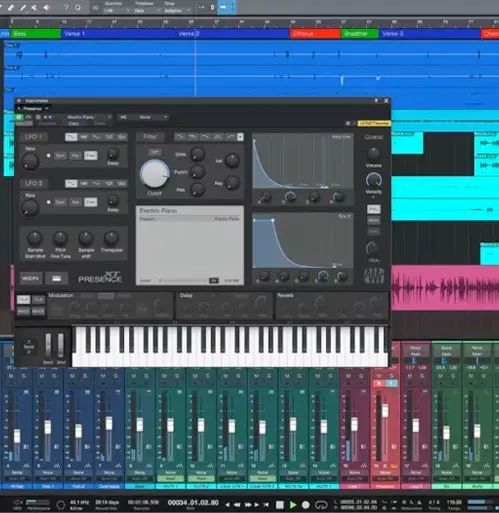Image resolution: width=499 pixels, height=513 pixels.
Task: Enable the LFO 2 Free button
Action: 91,202
